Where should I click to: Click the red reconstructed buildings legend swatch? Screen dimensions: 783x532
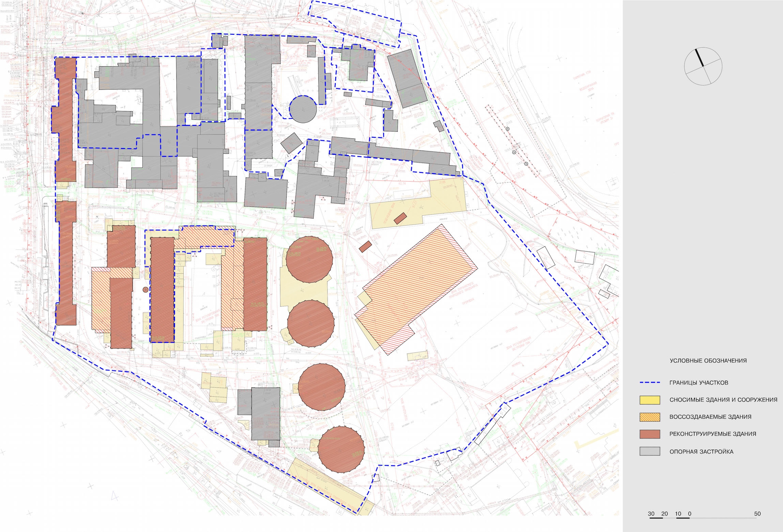[650, 434]
